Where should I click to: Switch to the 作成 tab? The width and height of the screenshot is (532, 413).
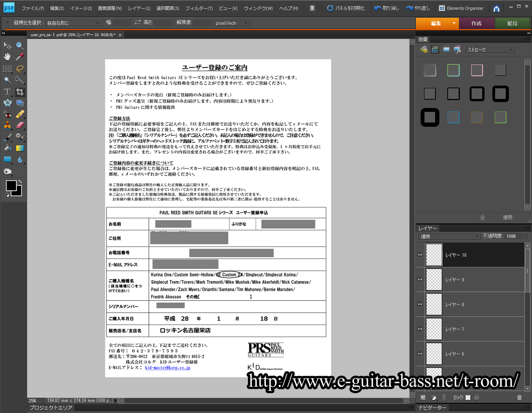coord(477,23)
